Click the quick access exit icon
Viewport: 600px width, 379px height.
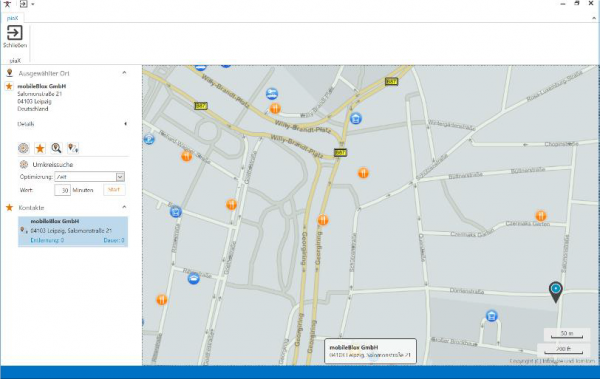(23, 4)
